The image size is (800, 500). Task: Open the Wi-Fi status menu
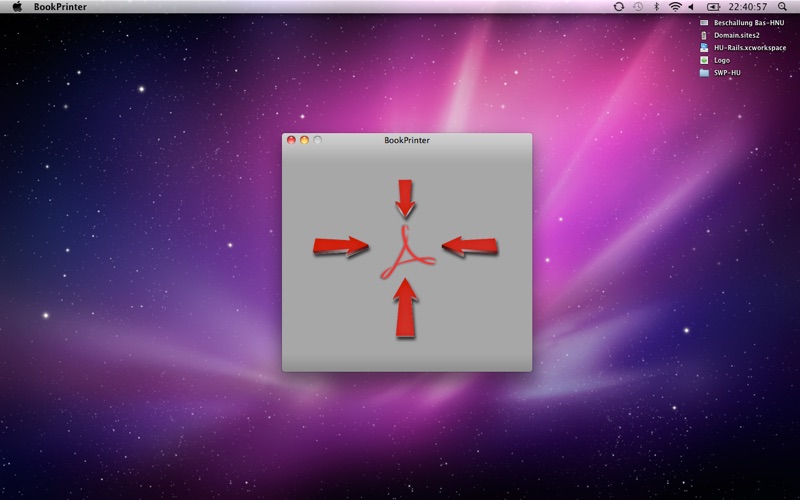[674, 7]
